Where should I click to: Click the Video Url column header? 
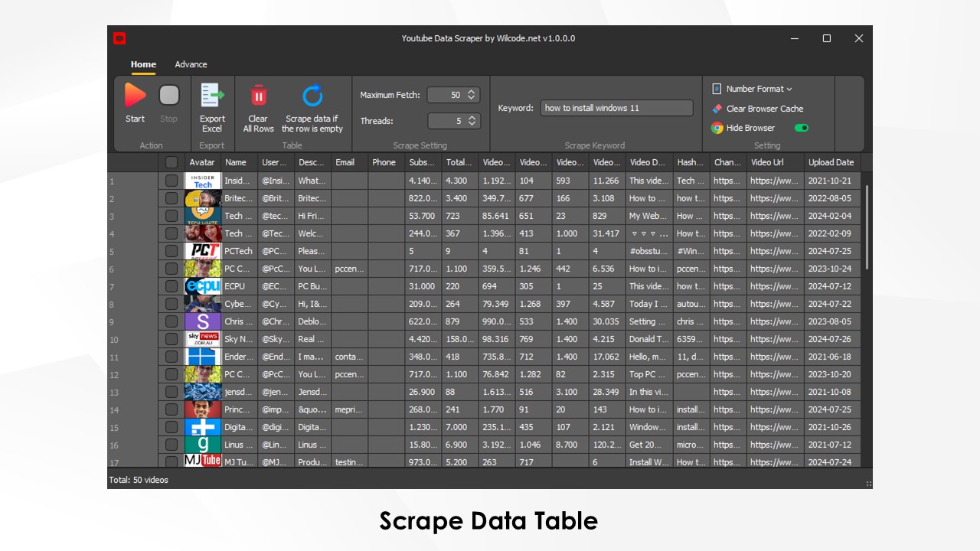click(x=776, y=162)
